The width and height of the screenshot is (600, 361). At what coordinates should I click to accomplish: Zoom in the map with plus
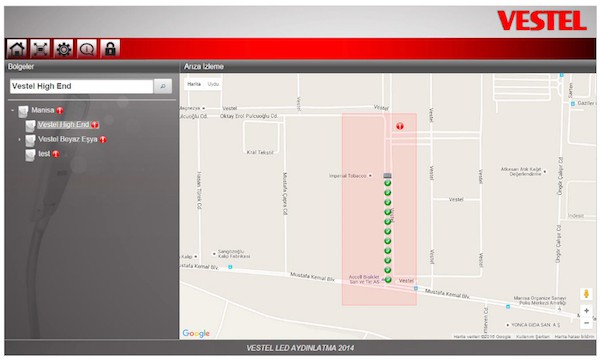click(586, 310)
